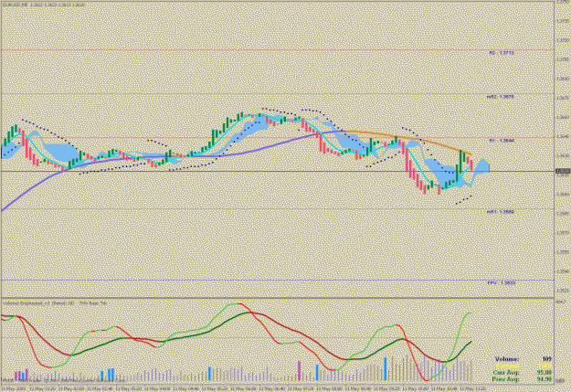Click the '11 May 10:00' time axis label
This screenshot has width=571, height=392.
(415, 388)
